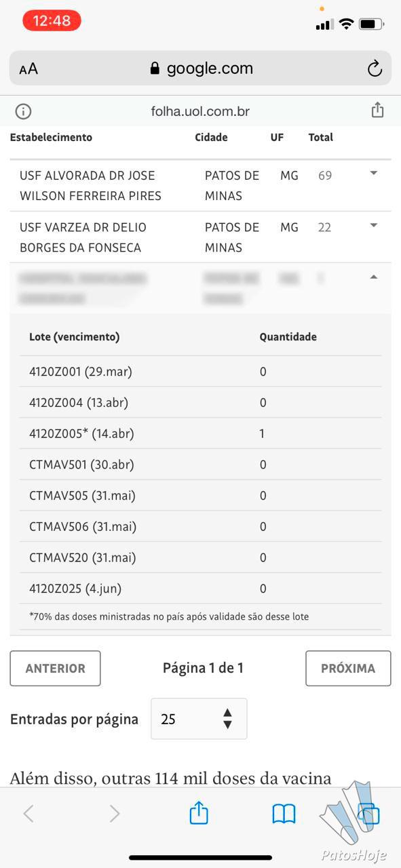This screenshot has width=401, height=868.
Task: Tap the 12:48 status bar time pill
Action: [52, 20]
